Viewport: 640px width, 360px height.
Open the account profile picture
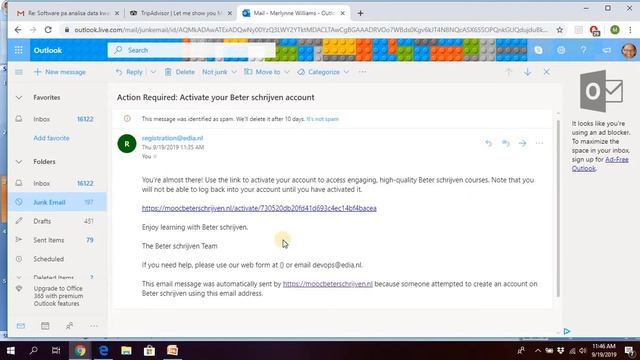(629, 51)
